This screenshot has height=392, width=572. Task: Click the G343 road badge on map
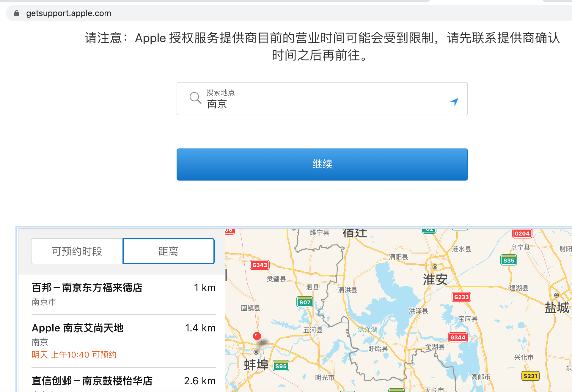[260, 265]
